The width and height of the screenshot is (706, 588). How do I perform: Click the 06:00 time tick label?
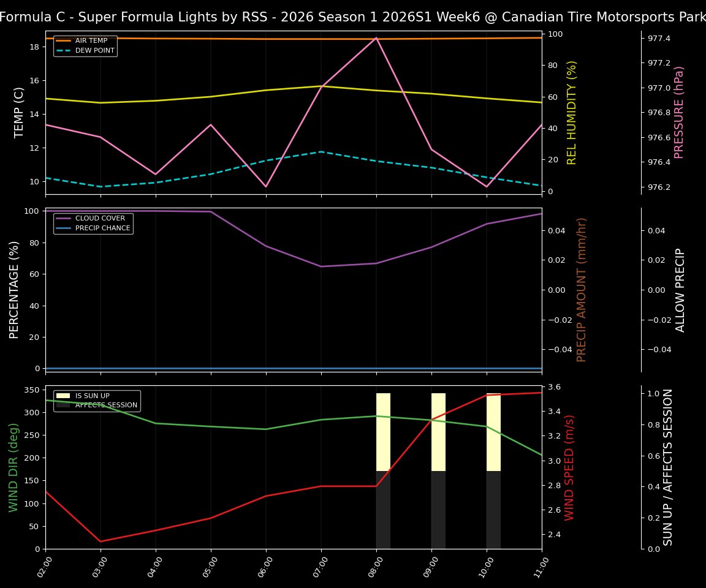[264, 567]
